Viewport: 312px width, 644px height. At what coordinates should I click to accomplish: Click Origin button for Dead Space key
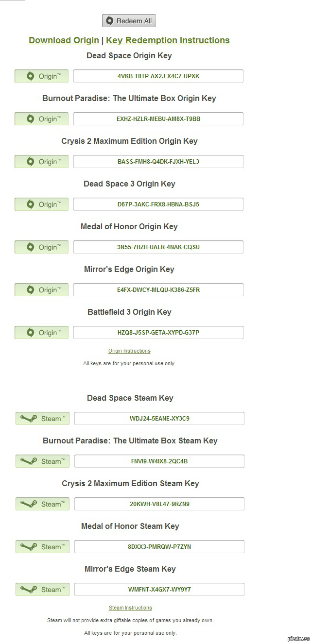[41, 76]
